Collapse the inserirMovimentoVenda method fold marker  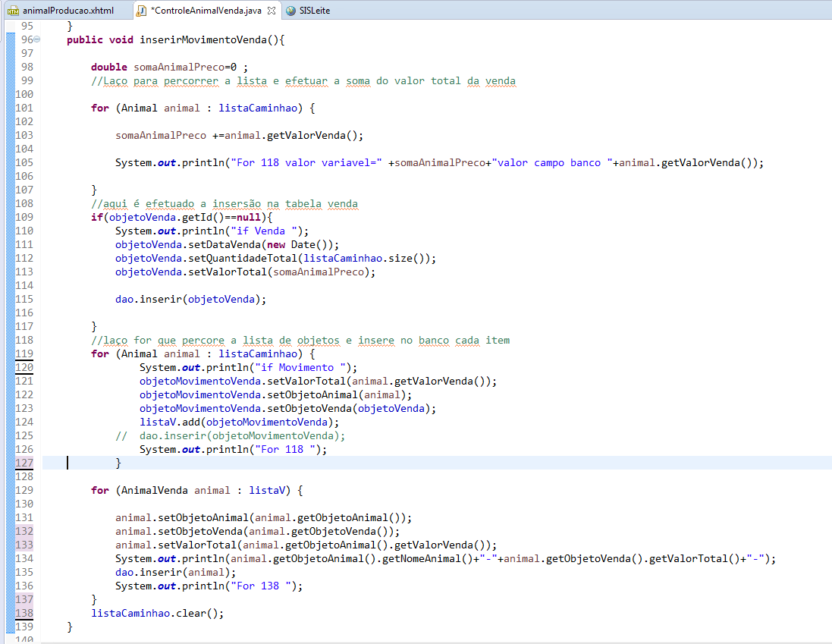(36, 39)
